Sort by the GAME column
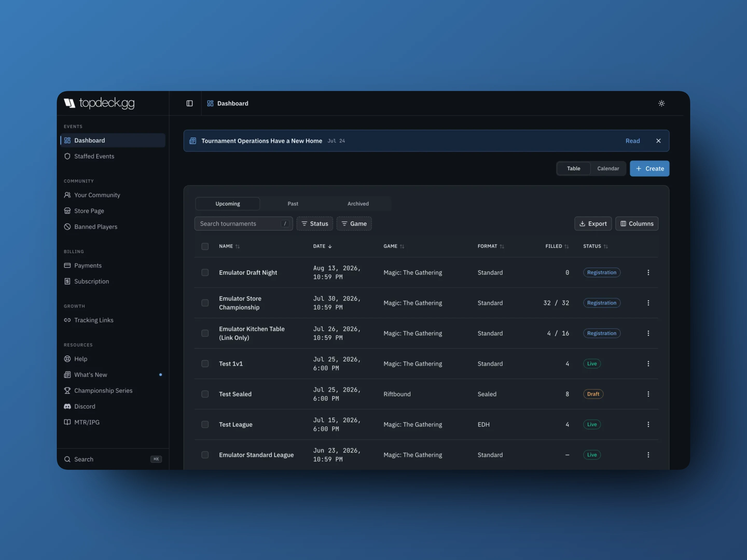The width and height of the screenshot is (747, 560). click(x=393, y=246)
